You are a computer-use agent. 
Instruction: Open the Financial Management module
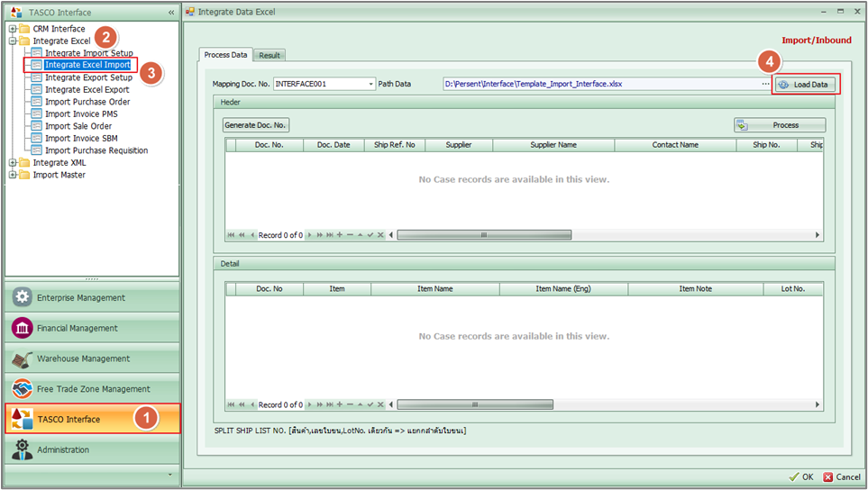[x=78, y=329]
